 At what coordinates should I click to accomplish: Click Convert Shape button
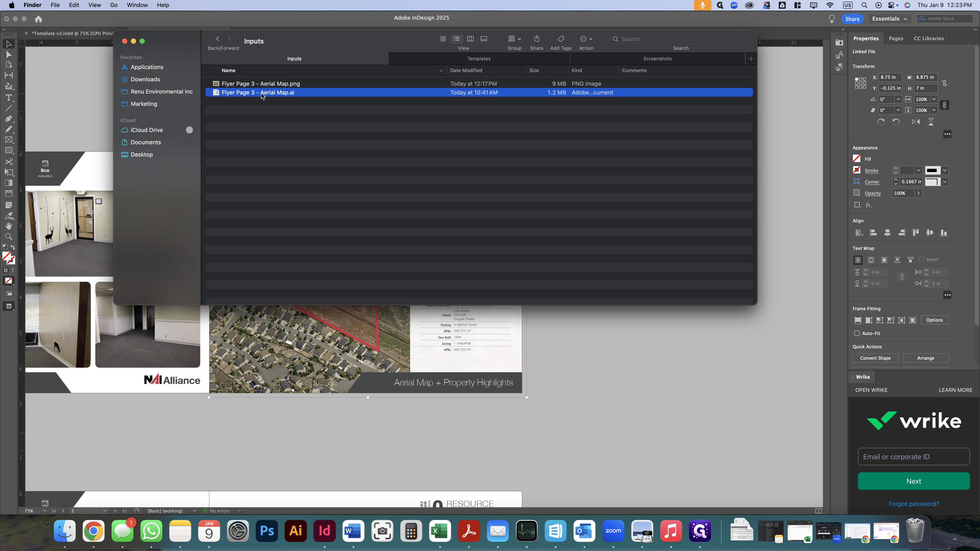[875, 358]
